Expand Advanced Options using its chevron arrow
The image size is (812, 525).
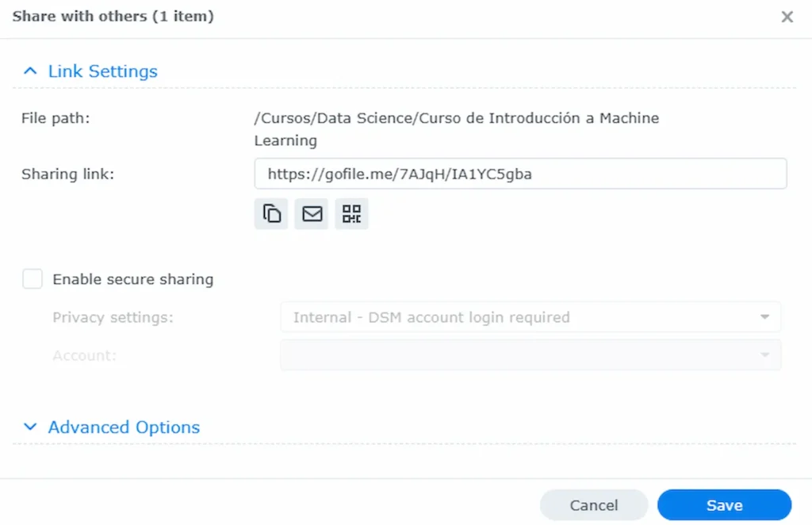[x=30, y=427]
